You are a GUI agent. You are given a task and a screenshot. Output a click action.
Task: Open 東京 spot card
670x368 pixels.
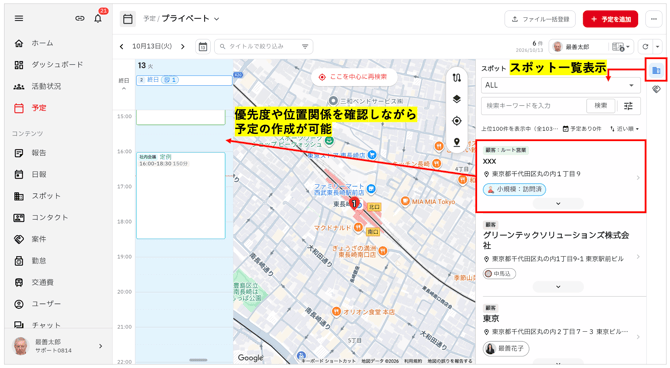pos(560,332)
